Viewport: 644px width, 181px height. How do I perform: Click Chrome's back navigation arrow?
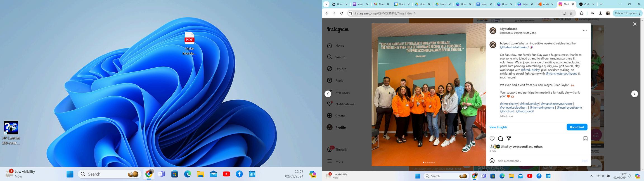(x=326, y=13)
